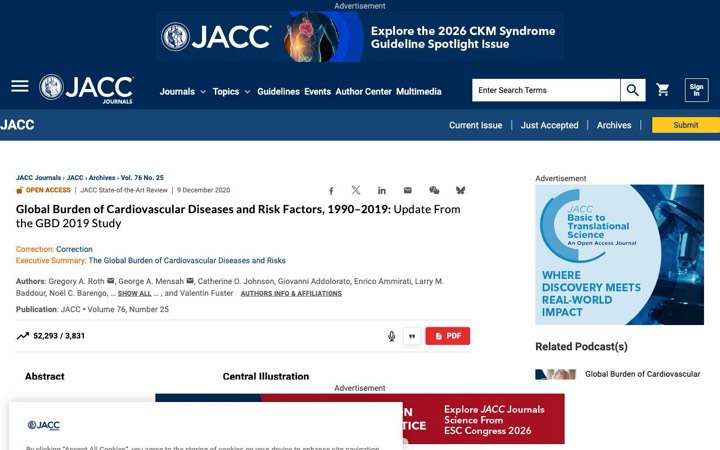
Task: Click the open access lock icon
Action: click(x=19, y=190)
